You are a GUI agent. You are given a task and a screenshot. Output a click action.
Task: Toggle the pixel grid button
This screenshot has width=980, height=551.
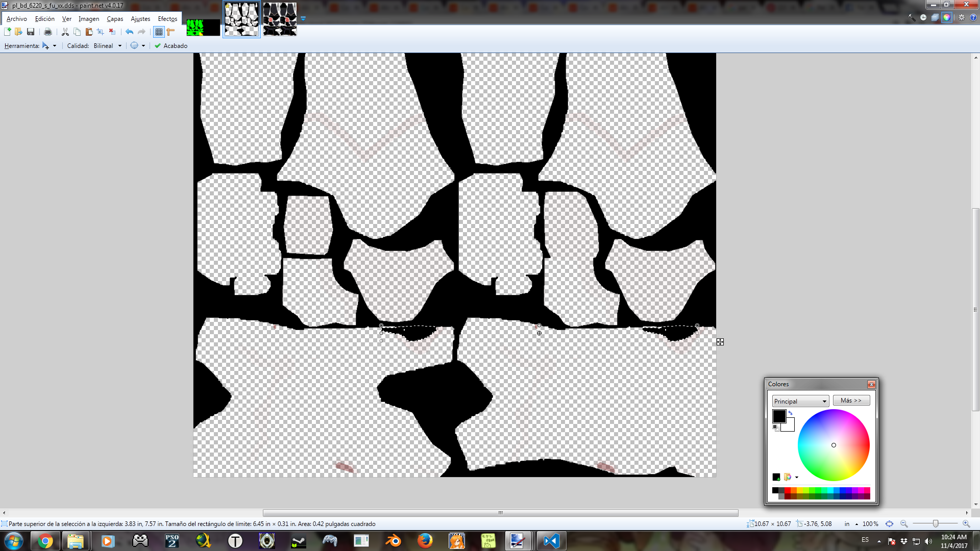[x=159, y=32]
